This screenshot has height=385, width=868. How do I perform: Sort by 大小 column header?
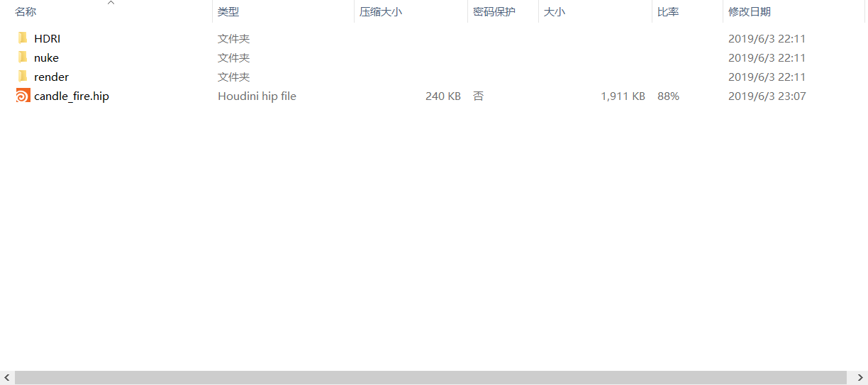point(555,12)
